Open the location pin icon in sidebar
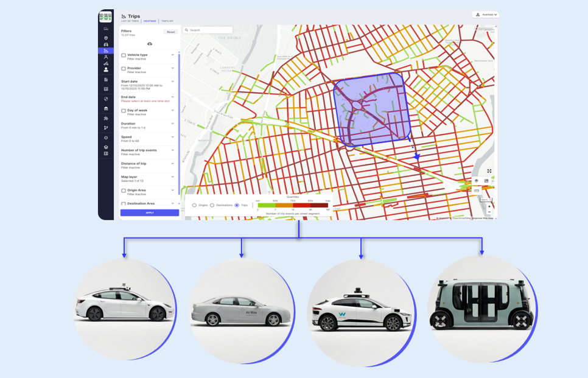This screenshot has height=378, width=588. pos(106,38)
